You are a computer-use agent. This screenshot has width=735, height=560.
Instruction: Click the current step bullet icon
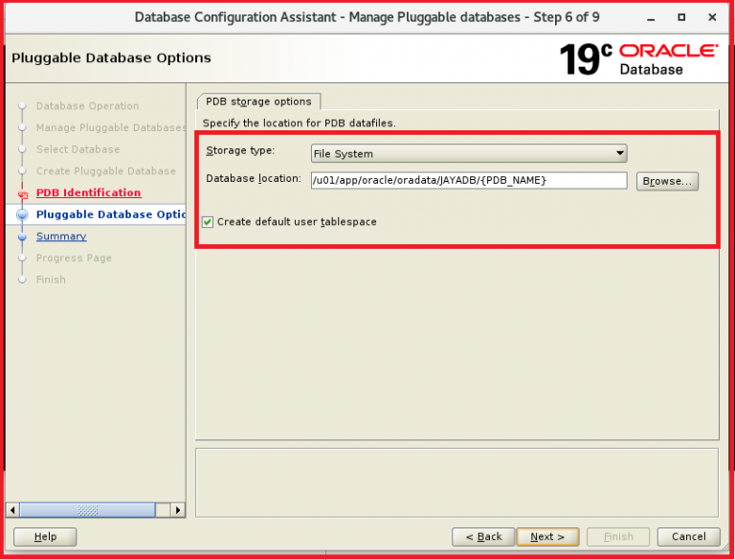[22, 214]
